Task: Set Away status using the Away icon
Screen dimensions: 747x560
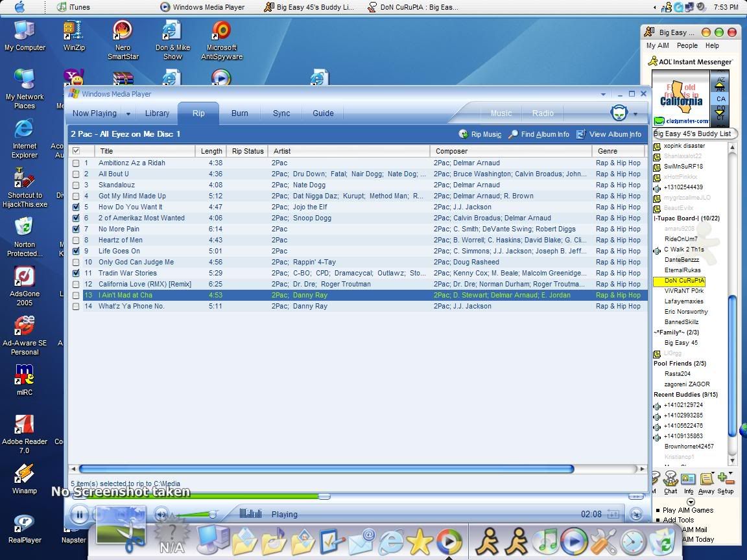Action: click(x=707, y=481)
